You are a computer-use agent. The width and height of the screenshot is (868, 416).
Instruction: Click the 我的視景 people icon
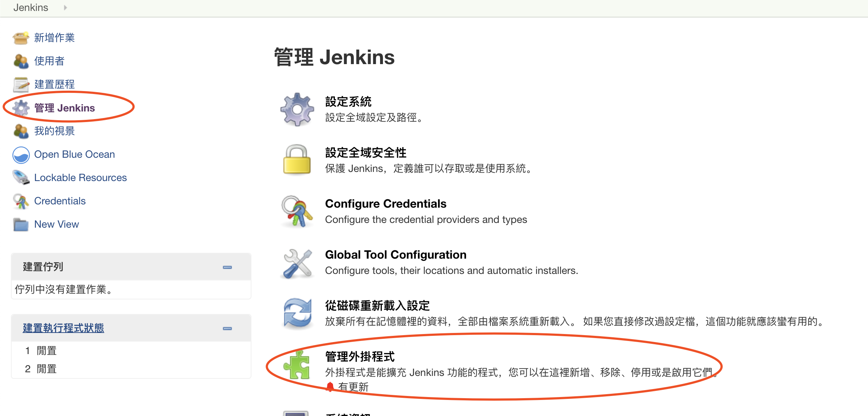[x=21, y=131]
